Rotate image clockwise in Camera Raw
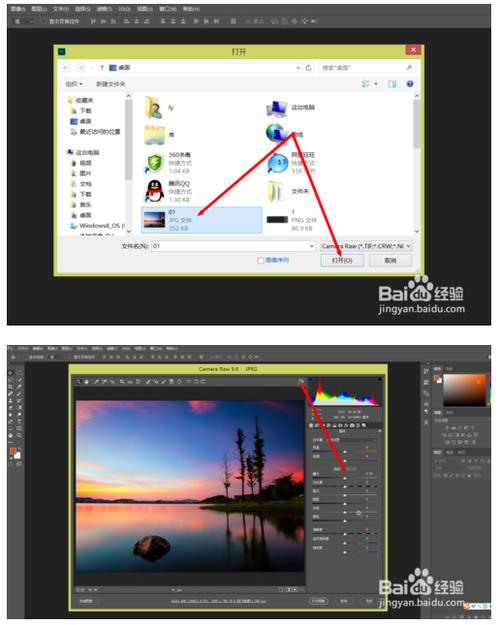 (x=203, y=381)
